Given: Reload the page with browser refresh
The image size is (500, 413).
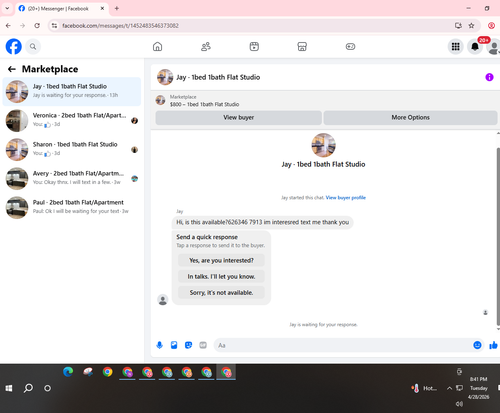Looking at the screenshot, I should pos(37,26).
